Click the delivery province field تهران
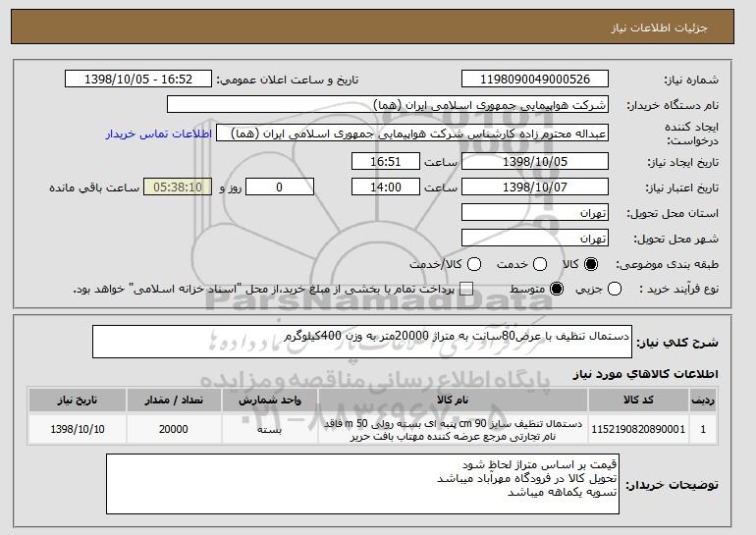The height and width of the screenshot is (535, 756). pyautogui.click(x=535, y=213)
